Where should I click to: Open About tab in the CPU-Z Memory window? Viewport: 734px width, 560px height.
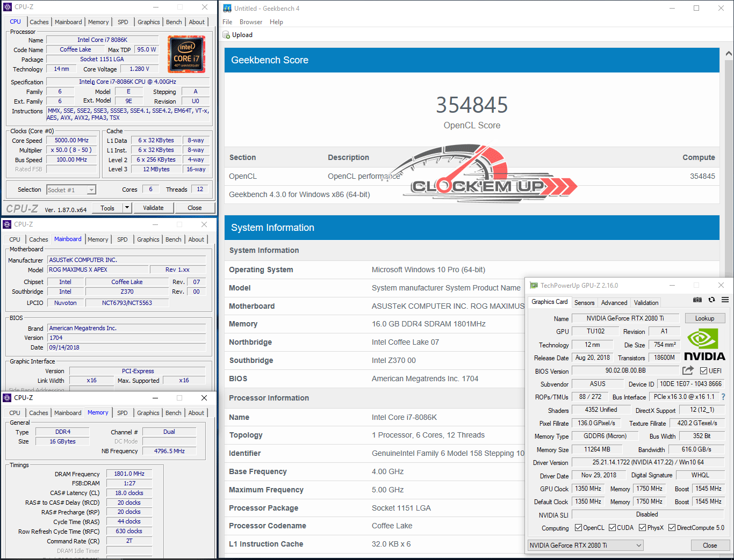[196, 413]
